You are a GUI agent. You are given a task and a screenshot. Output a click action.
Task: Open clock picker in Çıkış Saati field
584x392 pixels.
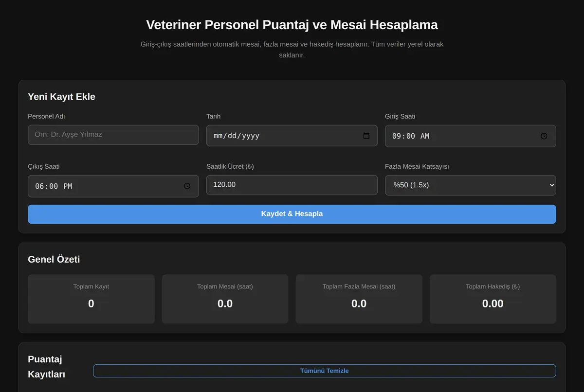coord(187,186)
